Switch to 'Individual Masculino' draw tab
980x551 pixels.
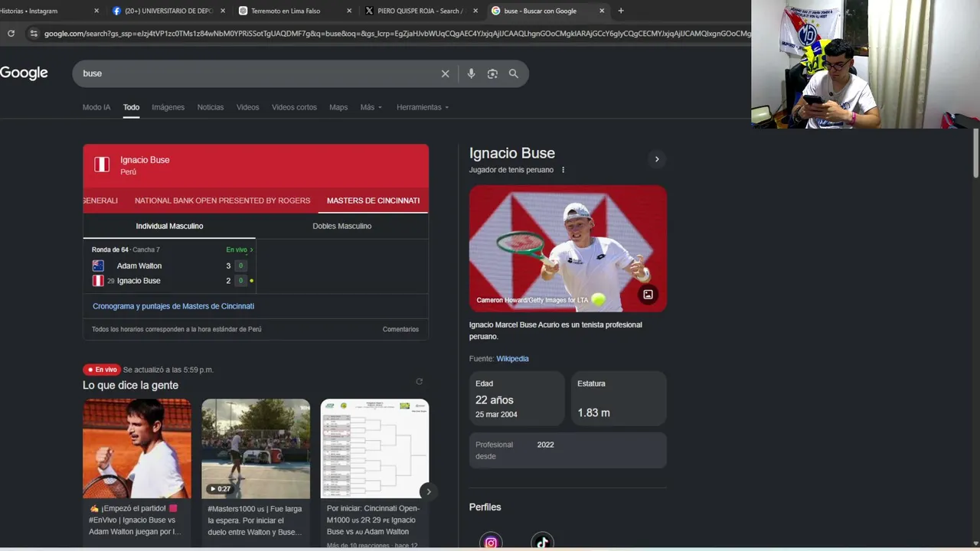click(169, 226)
